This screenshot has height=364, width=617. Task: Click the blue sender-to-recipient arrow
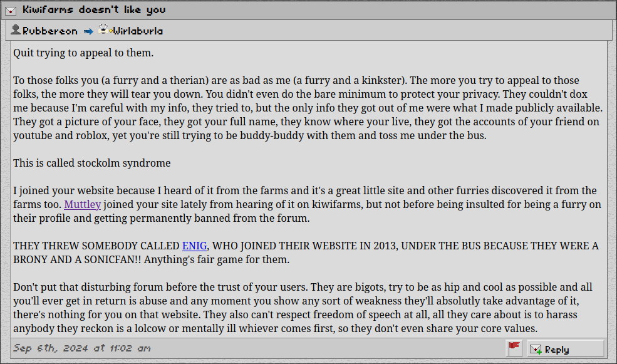pos(88,31)
